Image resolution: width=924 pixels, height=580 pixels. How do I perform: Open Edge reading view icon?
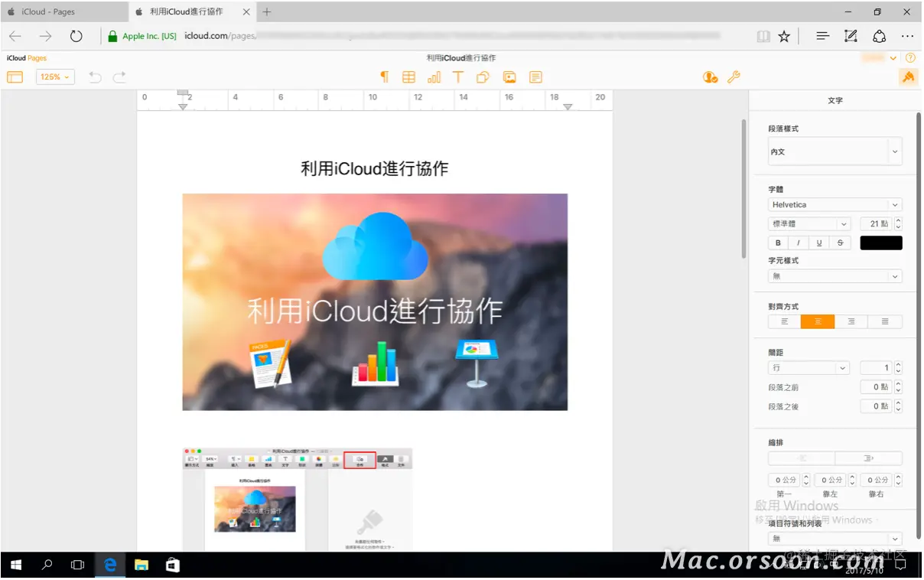coord(763,36)
